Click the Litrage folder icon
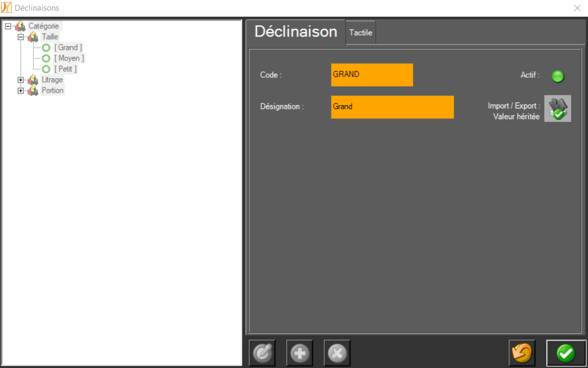This screenshot has width=588, height=368. click(33, 80)
